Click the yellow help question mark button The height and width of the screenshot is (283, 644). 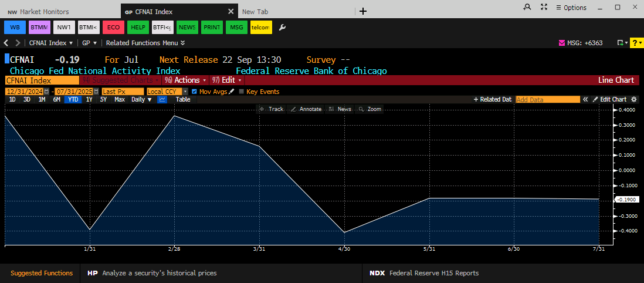click(636, 43)
